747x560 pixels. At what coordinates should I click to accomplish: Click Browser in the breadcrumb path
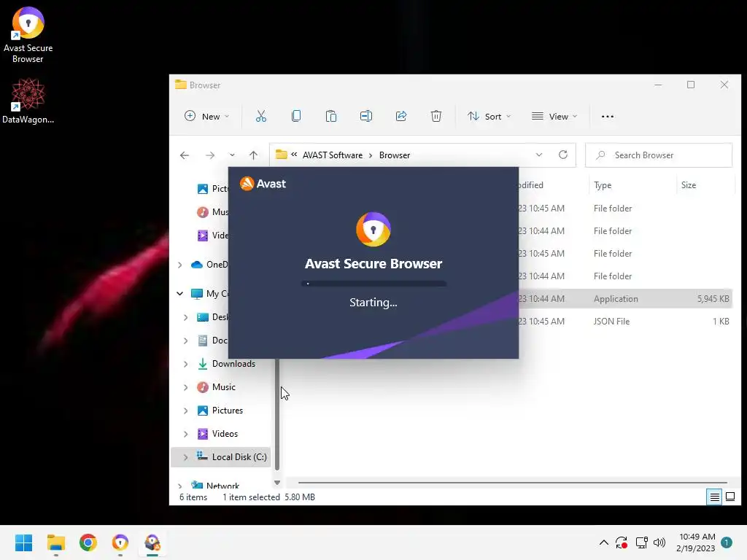click(x=395, y=155)
